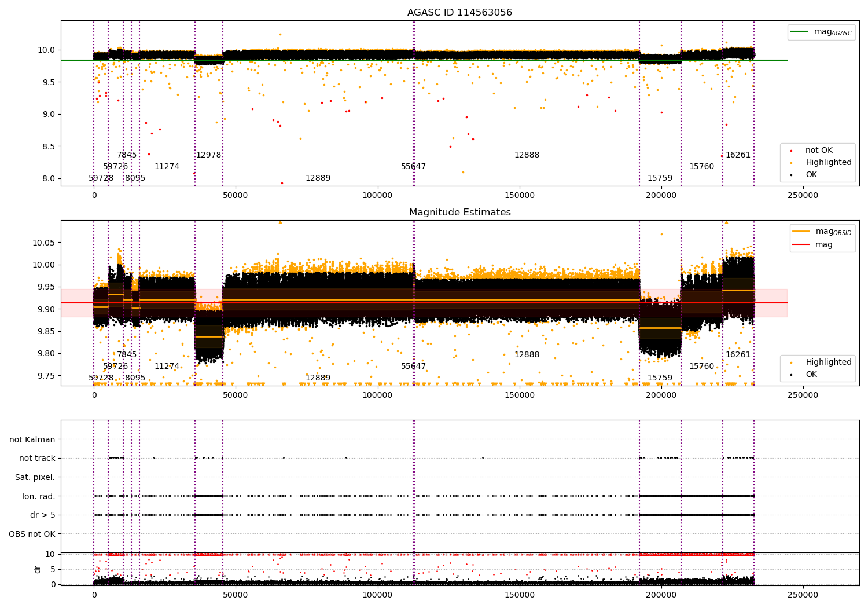This screenshot has width=868, height=608.
Task: Select obsid label 11274 in Magnitude Estimates plot
Action: (167, 367)
